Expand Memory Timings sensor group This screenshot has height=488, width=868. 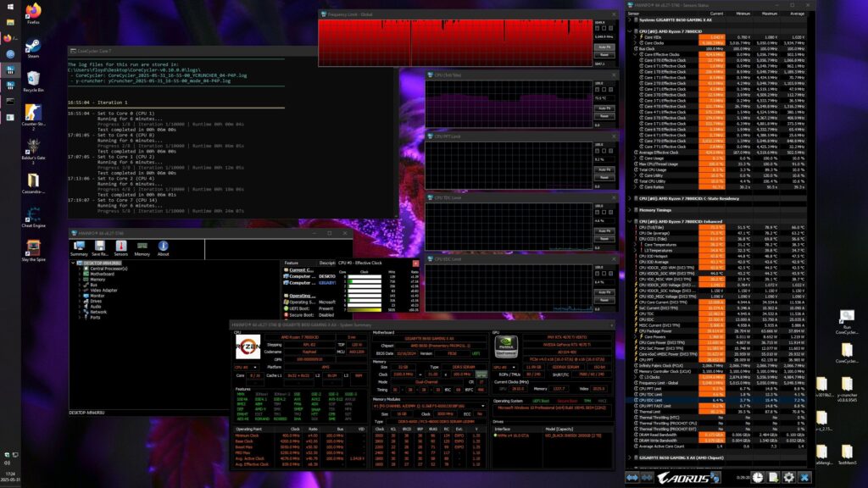[630, 210]
